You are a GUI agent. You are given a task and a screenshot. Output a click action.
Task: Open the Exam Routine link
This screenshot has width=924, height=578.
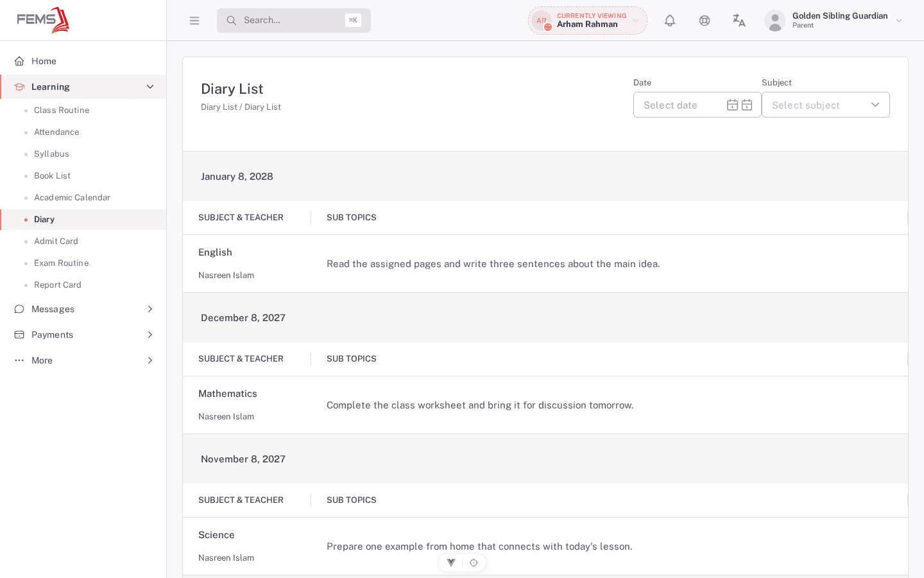(62, 263)
